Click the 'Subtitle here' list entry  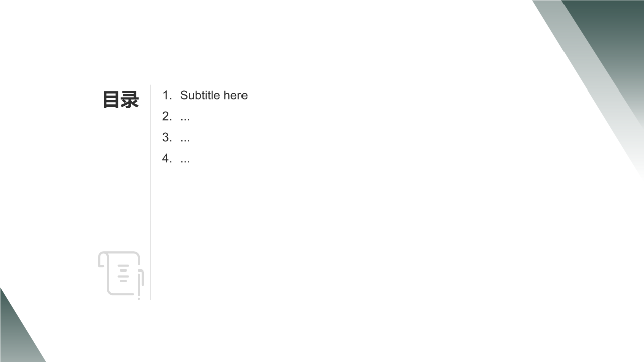(213, 95)
